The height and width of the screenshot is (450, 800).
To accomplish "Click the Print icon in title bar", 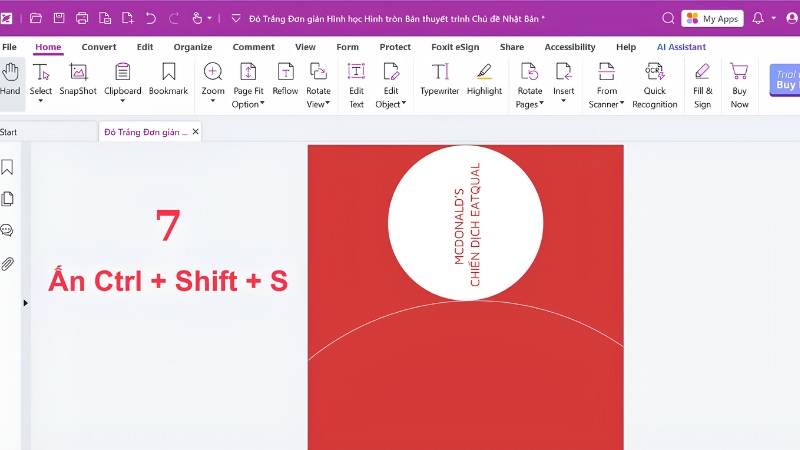I will tap(82, 18).
